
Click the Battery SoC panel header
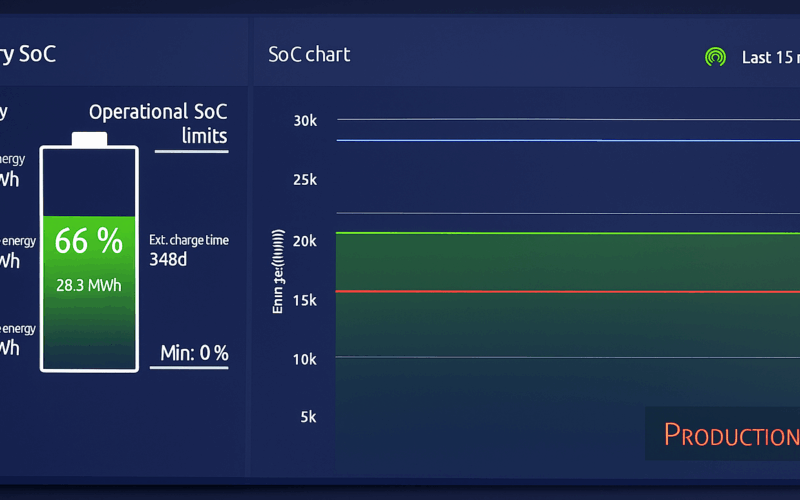[x=28, y=54]
